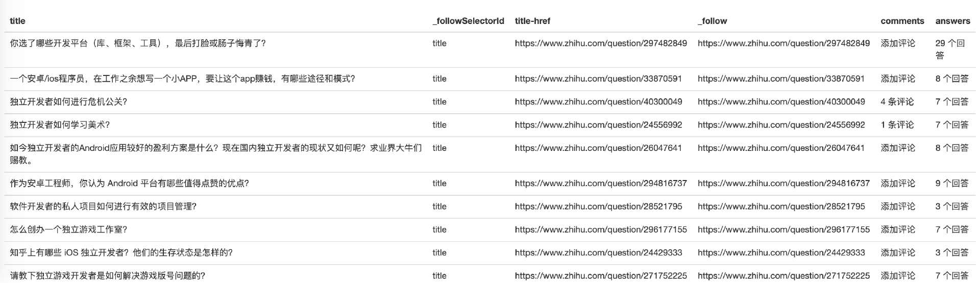The height and width of the screenshot is (283, 980).
Task: Open _follow link for question/294816737
Action: (783, 183)
